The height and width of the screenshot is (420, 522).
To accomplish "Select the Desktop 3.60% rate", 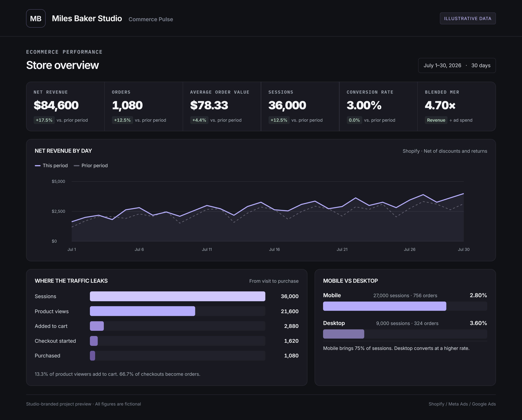I will click(x=478, y=323).
